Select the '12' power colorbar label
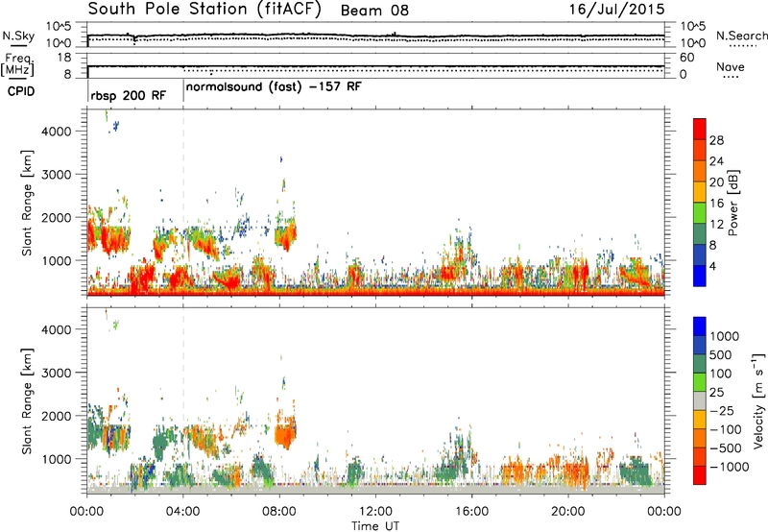 [x=716, y=225]
